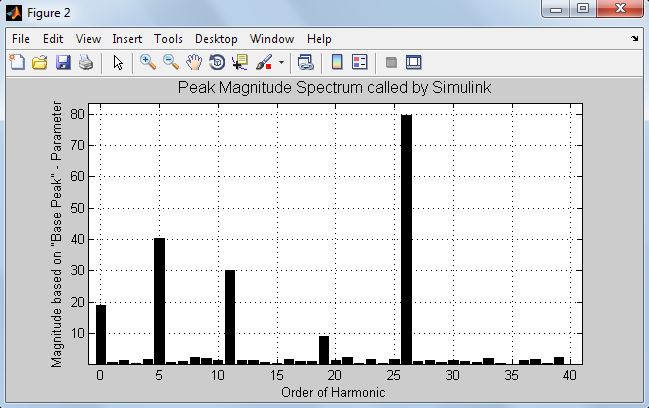Image resolution: width=649 pixels, height=408 pixels.
Task: Click the bar at harmonic 19
Action: (x=324, y=350)
